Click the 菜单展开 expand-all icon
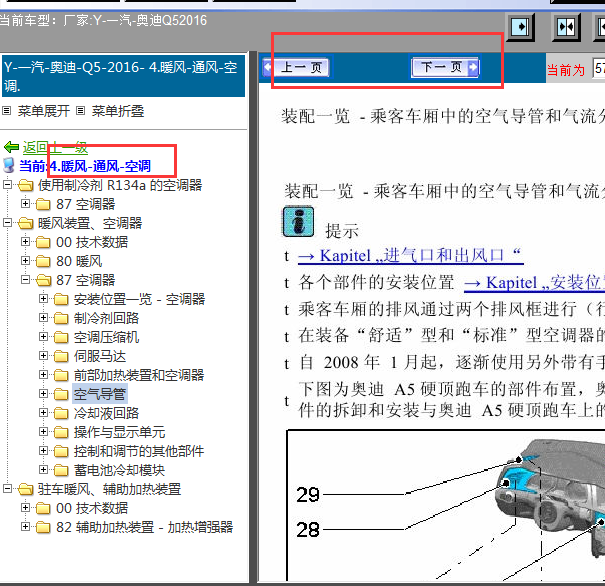This screenshot has width=605, height=586. [x=7, y=111]
